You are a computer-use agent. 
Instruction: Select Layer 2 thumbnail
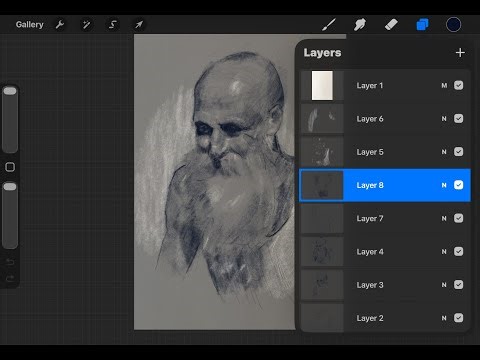point(322,318)
